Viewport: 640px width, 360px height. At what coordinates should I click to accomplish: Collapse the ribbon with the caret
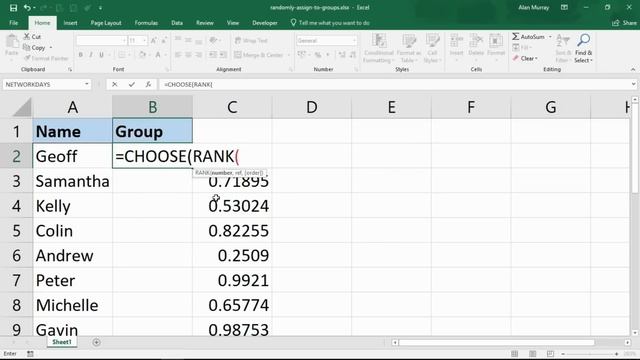[x=633, y=69]
